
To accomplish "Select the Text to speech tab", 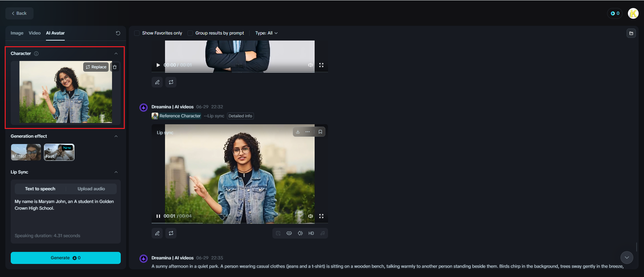I will click(x=40, y=189).
